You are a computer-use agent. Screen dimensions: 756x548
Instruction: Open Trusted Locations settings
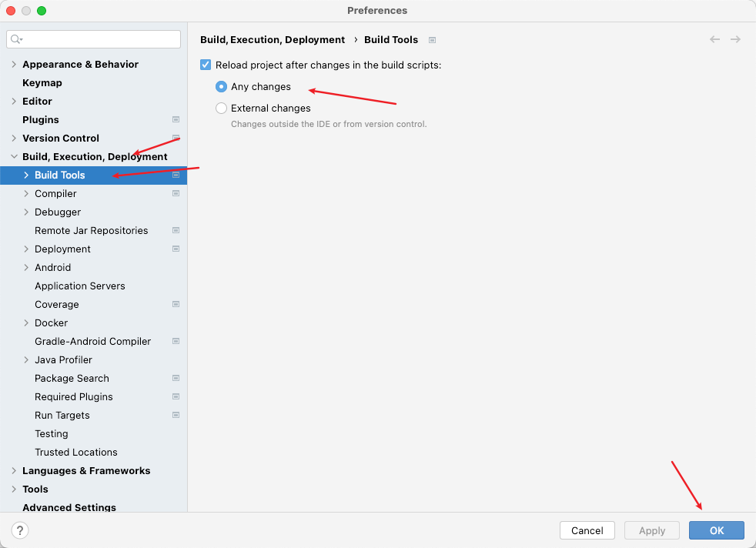coord(76,452)
